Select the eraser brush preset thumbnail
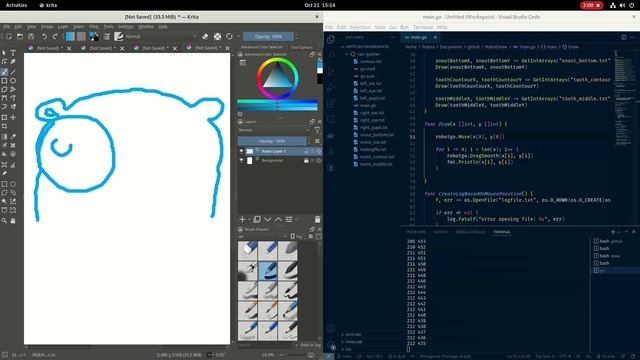The image size is (640, 360). pos(248,251)
